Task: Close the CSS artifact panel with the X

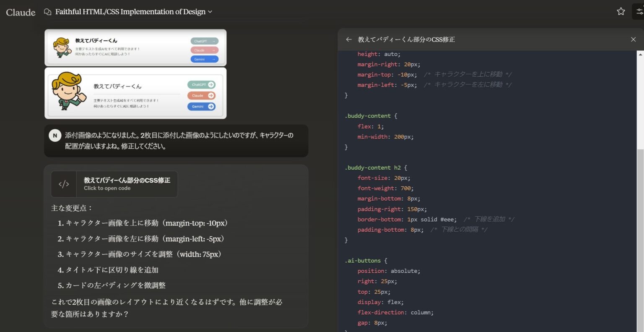Action: tap(633, 39)
